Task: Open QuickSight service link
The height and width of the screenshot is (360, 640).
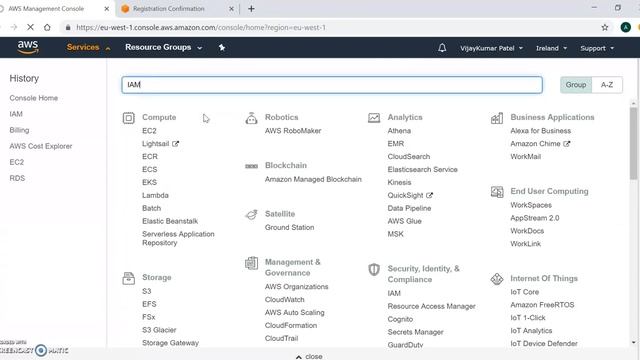Action: [x=410, y=196]
